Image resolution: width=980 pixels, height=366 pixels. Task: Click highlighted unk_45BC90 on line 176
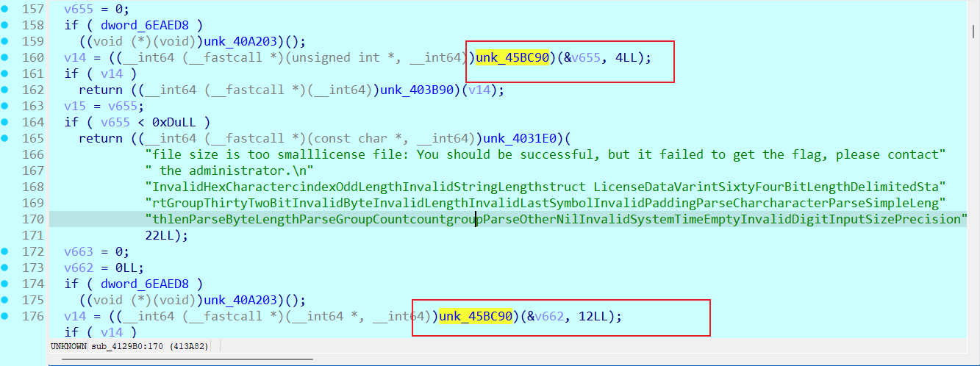(x=476, y=316)
